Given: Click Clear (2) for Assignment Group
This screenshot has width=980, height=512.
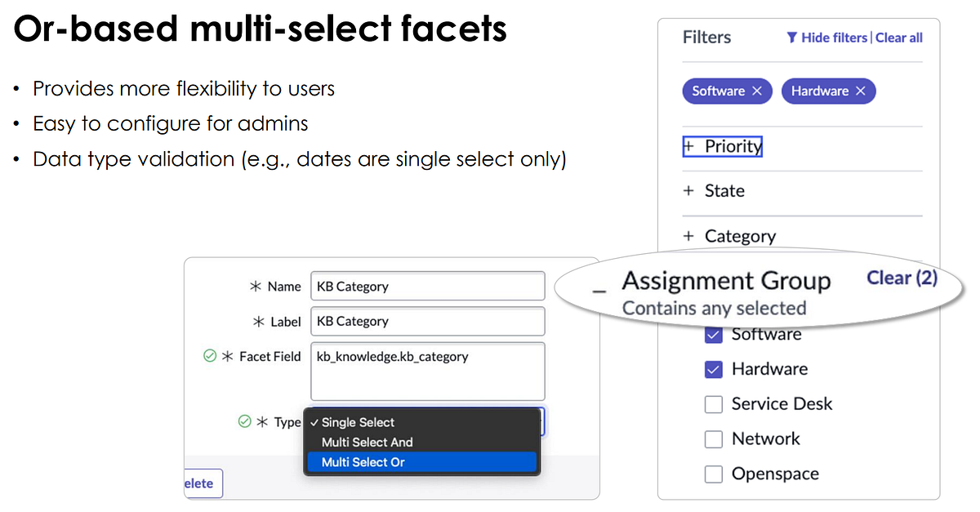Looking at the screenshot, I should 902,278.
